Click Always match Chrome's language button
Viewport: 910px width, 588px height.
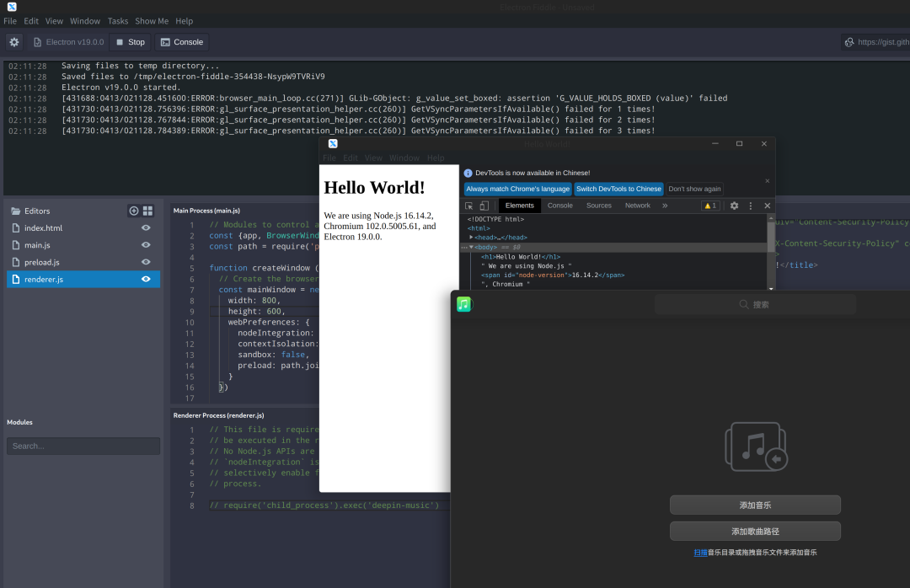click(x=517, y=189)
